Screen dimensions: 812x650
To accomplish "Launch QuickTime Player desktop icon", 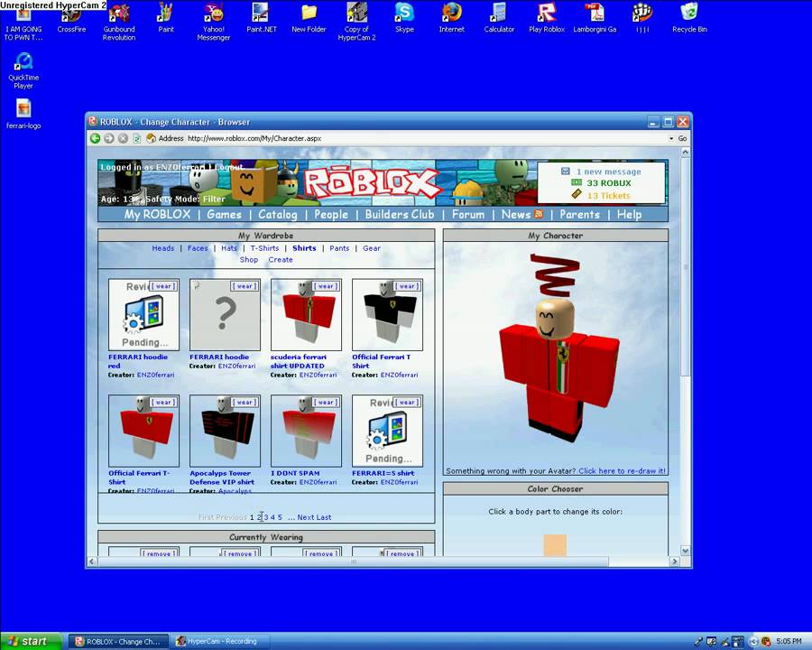I will pyautogui.click(x=23, y=70).
